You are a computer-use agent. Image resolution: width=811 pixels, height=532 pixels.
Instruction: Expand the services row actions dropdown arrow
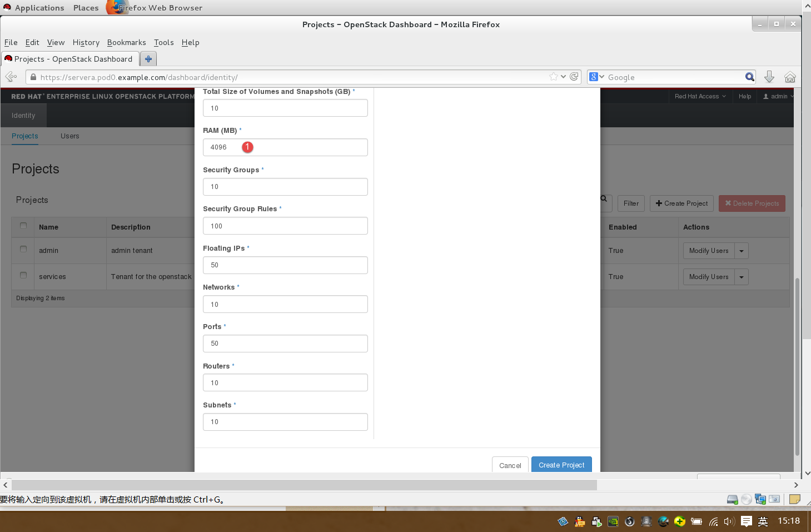742,277
